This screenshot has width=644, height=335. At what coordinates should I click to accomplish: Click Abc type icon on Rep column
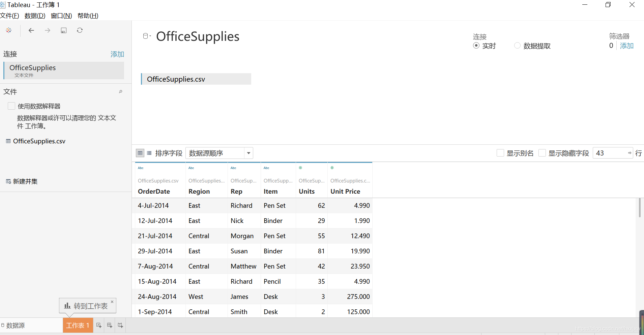tap(233, 168)
